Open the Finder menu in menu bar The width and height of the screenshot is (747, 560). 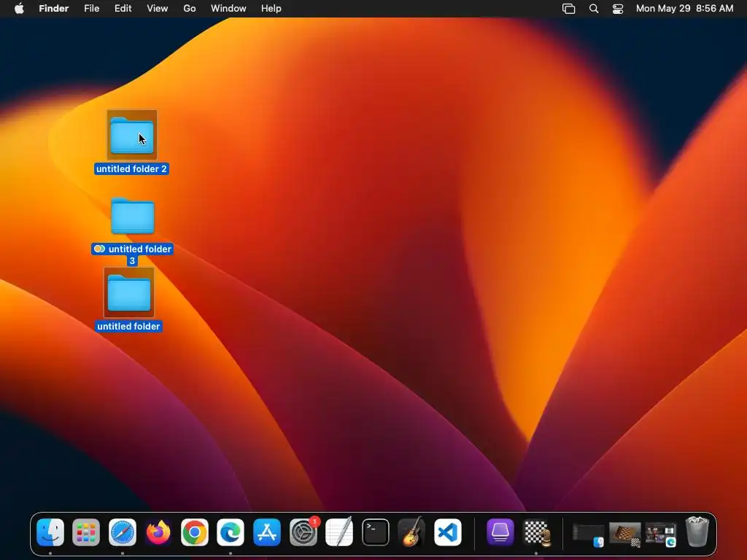[x=54, y=9]
